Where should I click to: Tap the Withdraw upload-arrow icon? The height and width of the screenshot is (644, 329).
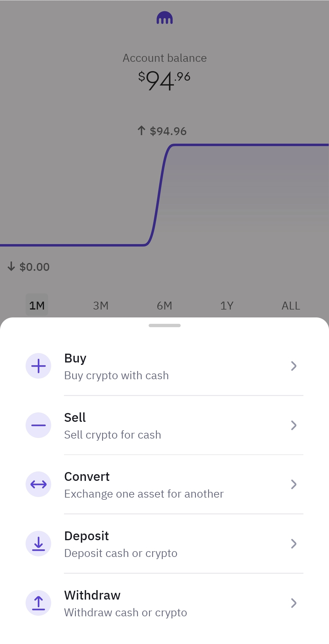point(38,603)
